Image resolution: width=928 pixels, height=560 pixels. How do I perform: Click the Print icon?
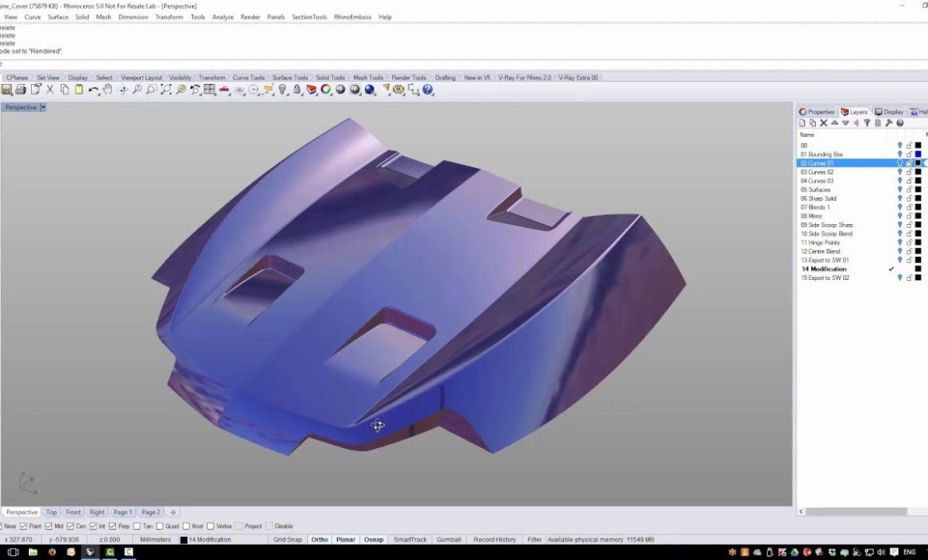click(21, 90)
